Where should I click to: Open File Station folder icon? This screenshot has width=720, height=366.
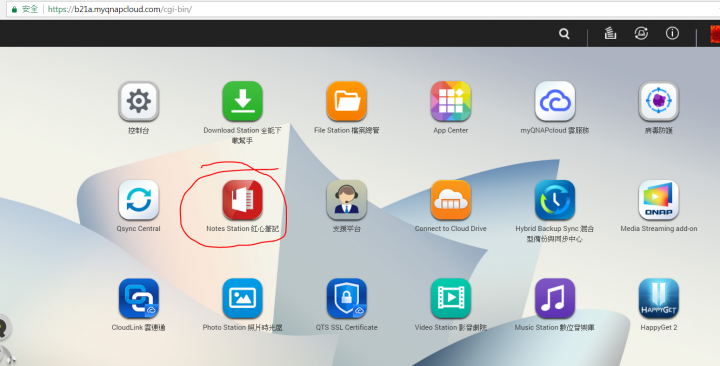[347, 101]
